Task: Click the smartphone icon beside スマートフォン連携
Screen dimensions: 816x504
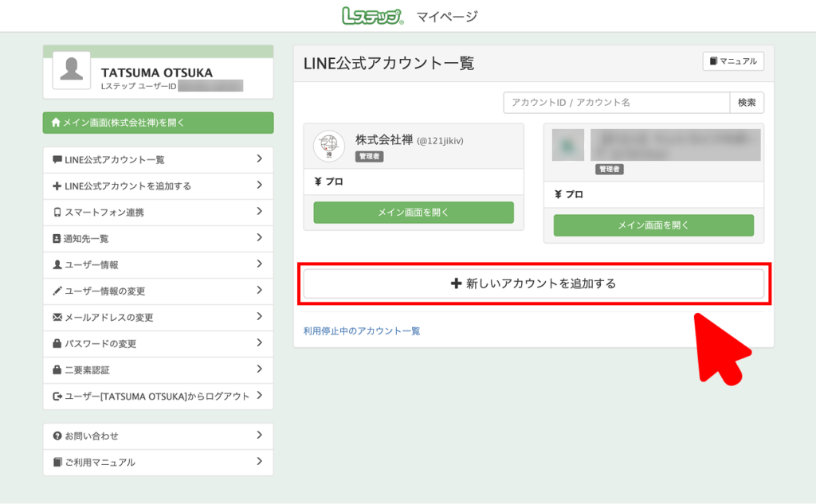Action: (x=57, y=213)
